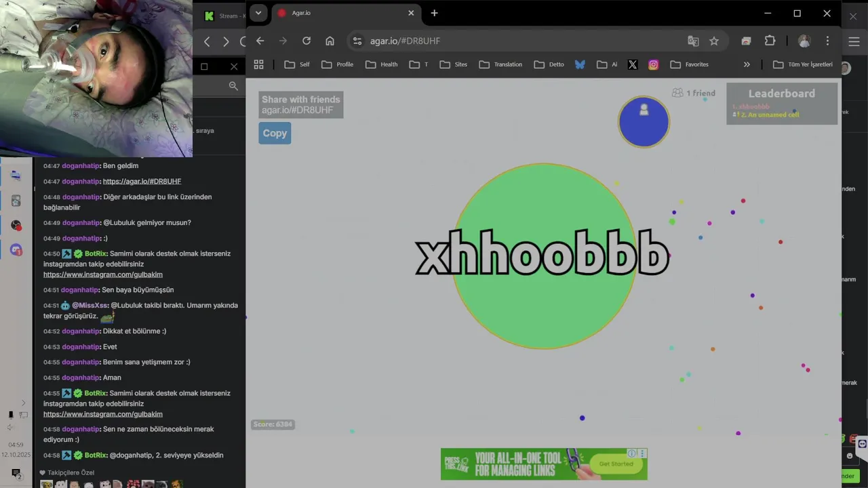This screenshot has width=868, height=488.
Task: Open the chat link https://agar.io/#DR8UHF
Action: point(142,182)
